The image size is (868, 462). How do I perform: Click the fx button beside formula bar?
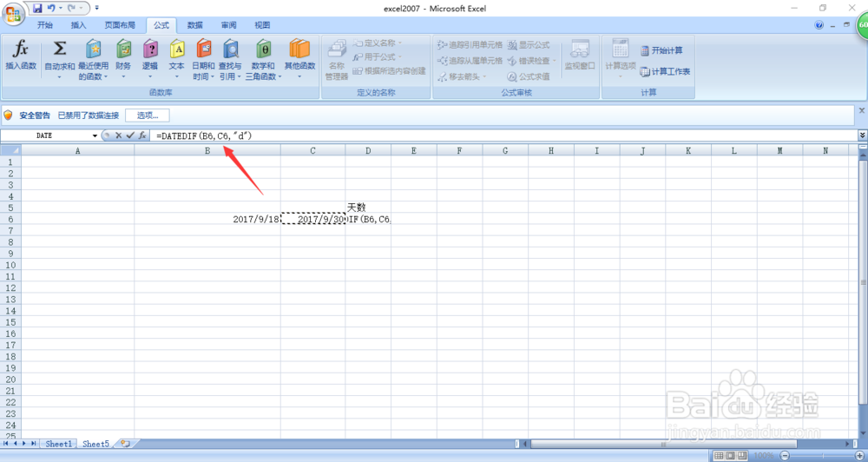[x=142, y=135]
